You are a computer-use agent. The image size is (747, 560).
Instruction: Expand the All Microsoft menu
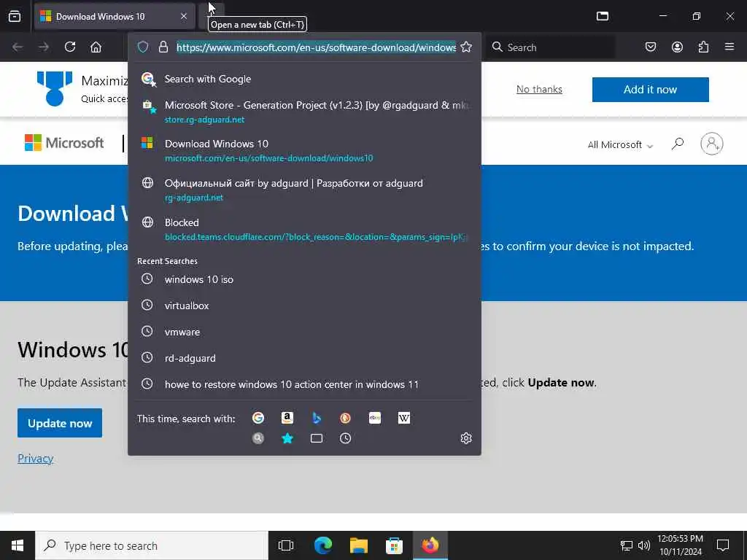[620, 144]
